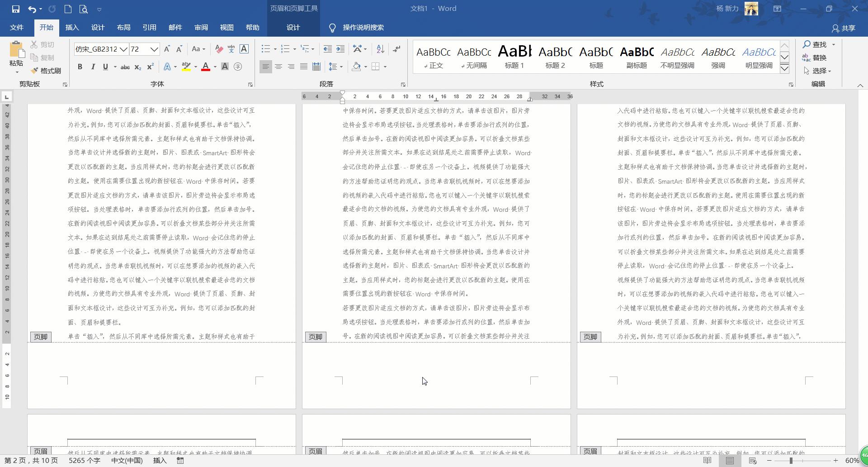This screenshot has width=868, height=467.
Task: Apply subscript formatting
Action: click(137, 67)
